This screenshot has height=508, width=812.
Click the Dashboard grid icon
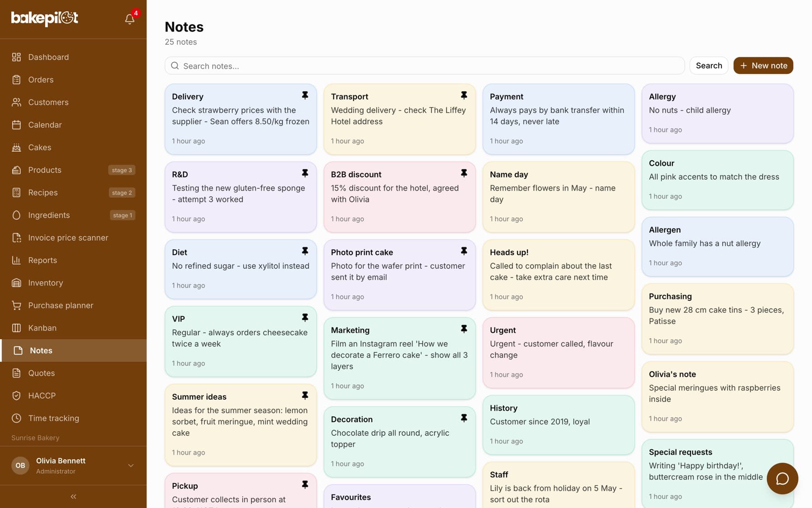coord(17,57)
